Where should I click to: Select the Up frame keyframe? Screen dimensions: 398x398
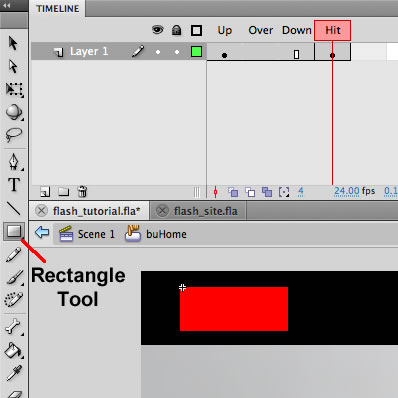pos(224,56)
